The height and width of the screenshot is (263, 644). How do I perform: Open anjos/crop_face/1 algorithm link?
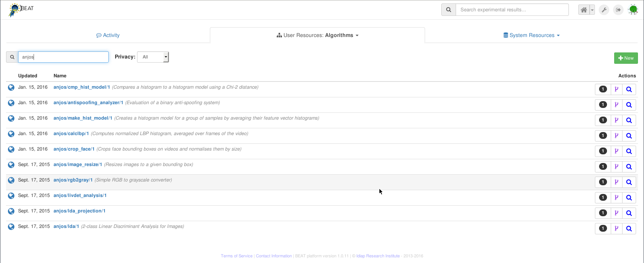(x=74, y=149)
